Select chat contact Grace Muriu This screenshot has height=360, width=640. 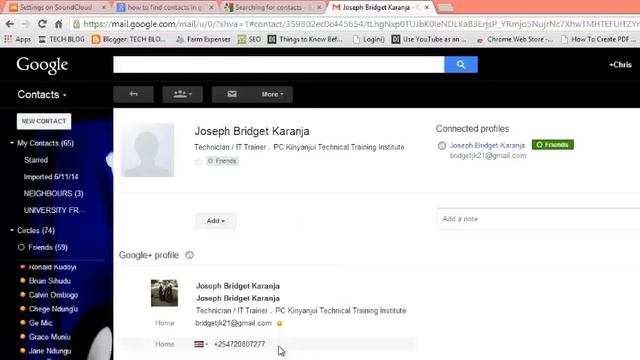49,337
